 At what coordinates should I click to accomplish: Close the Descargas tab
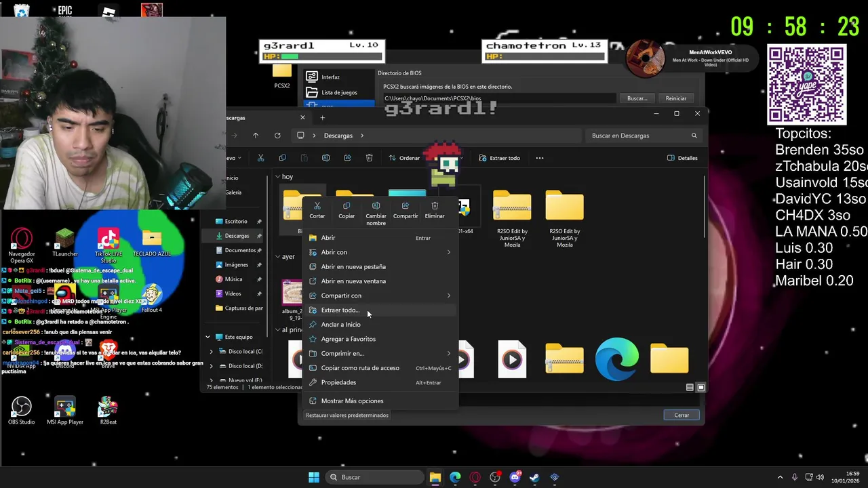(x=302, y=117)
